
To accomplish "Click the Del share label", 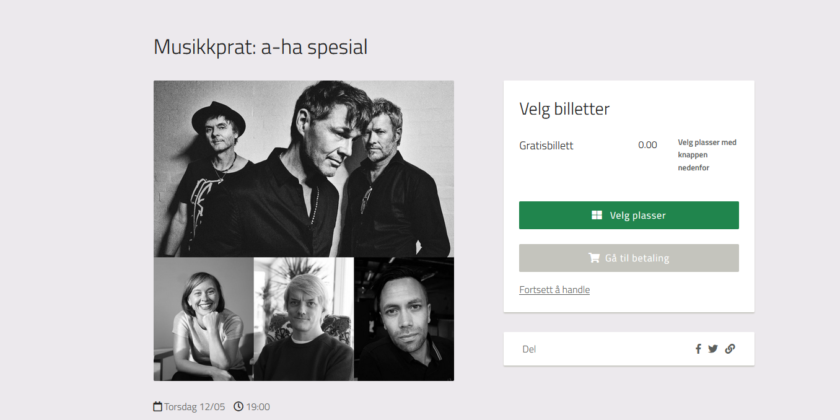I will 529,349.
